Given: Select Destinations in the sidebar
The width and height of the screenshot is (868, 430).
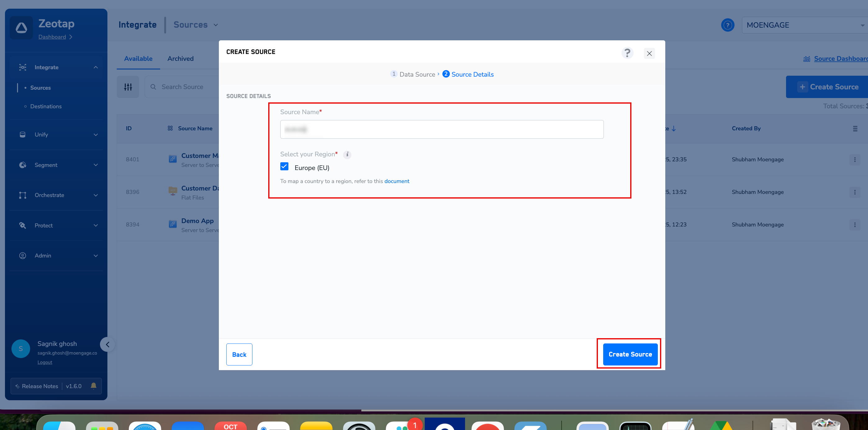Looking at the screenshot, I should (x=46, y=107).
